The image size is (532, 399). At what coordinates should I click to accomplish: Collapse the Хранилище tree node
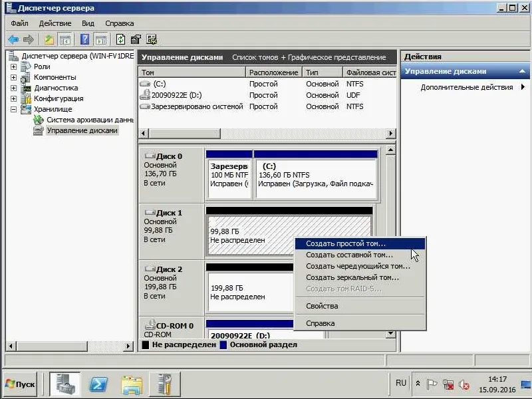tap(13, 109)
